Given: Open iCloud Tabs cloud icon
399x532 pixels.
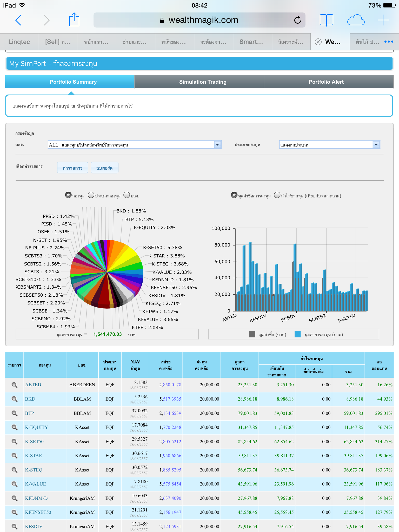Looking at the screenshot, I should (x=356, y=20).
